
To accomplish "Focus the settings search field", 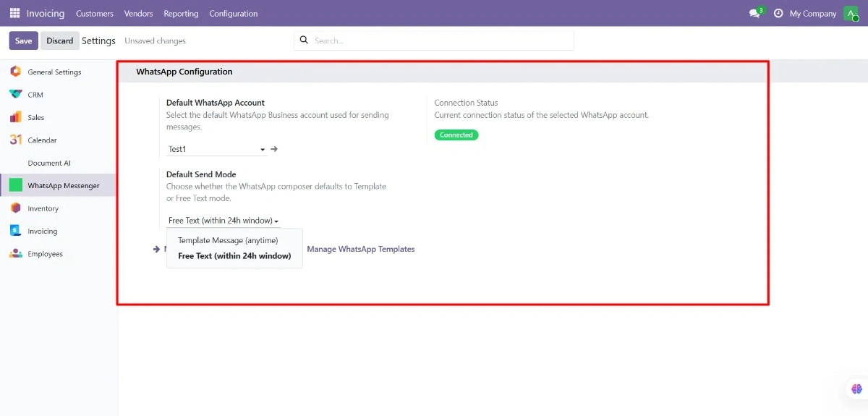I will (x=441, y=41).
